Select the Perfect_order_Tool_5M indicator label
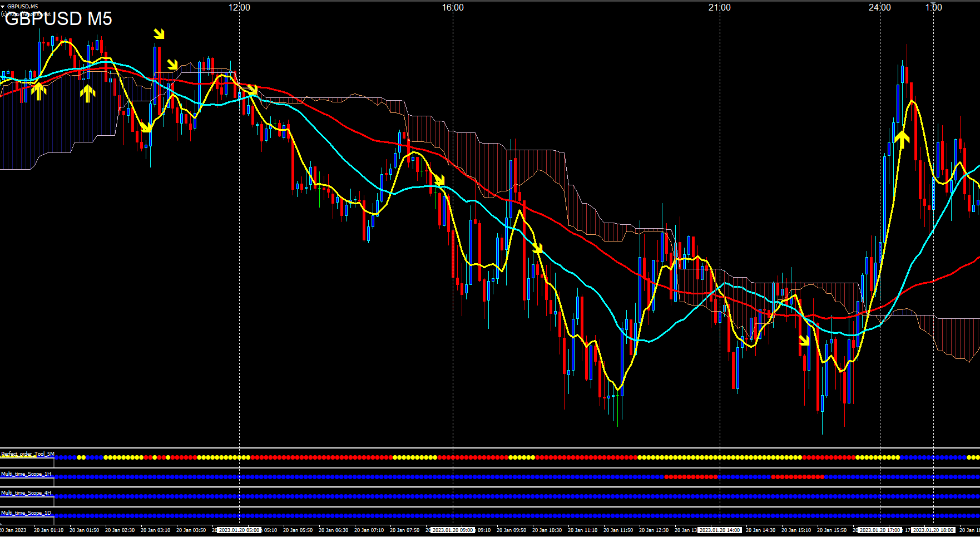The width and height of the screenshot is (980, 537). [x=28, y=454]
